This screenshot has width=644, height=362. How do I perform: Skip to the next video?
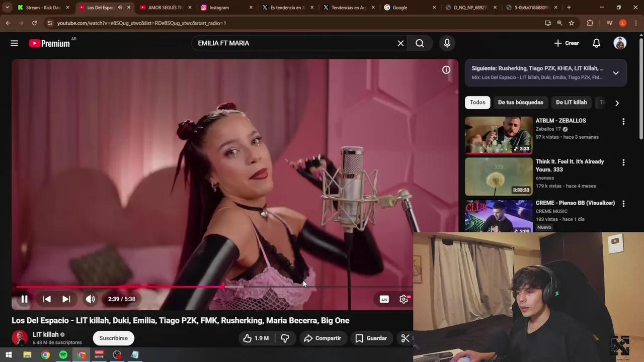click(66, 299)
